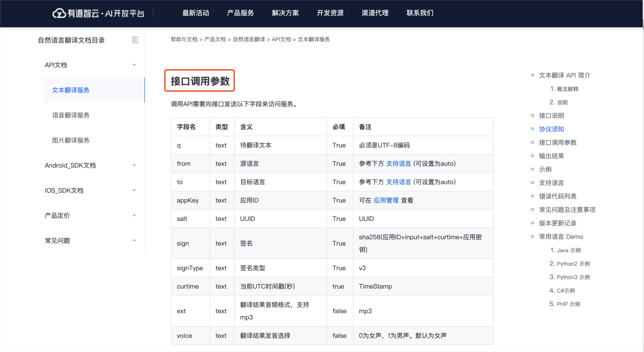Jump to 错误代码列表 in the table of contents
Screen dimensions: 644x352
(x=558, y=196)
